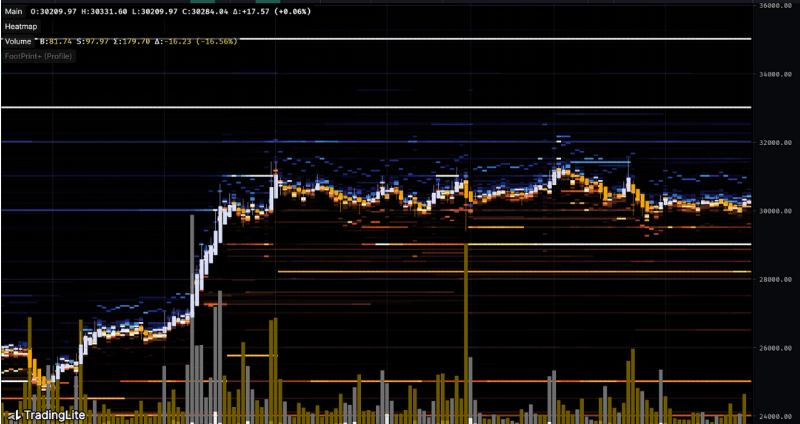Click the 32000.00 price axis label
Screen dimensions: 800x424
[775, 142]
